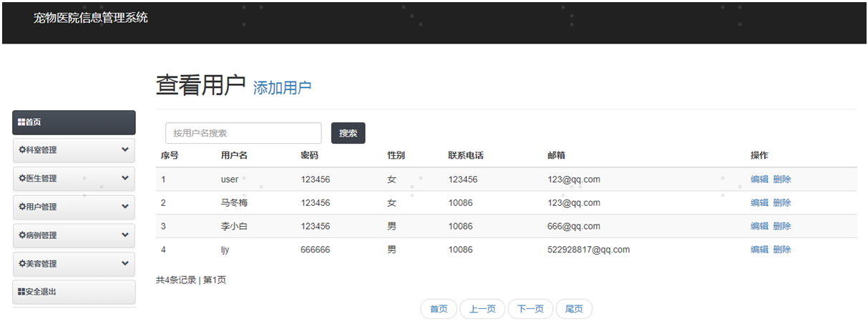Open the 医生管理 menu label
Image resolution: width=868 pixels, height=329 pixels.
click(41, 179)
